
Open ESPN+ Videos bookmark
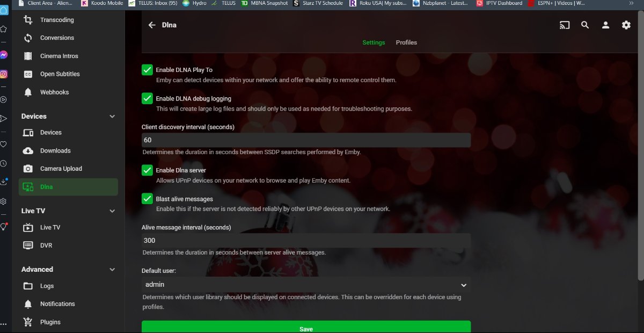point(557,3)
